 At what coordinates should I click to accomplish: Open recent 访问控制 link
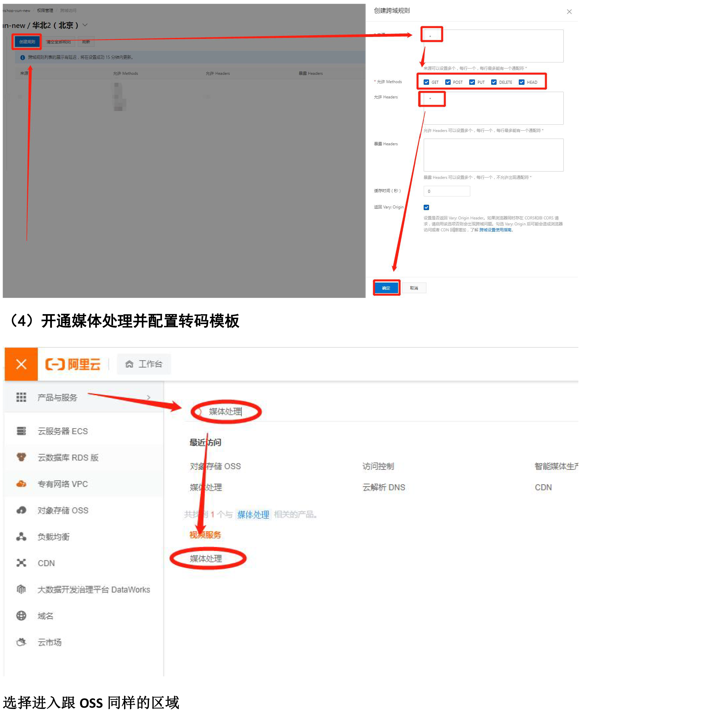click(378, 466)
